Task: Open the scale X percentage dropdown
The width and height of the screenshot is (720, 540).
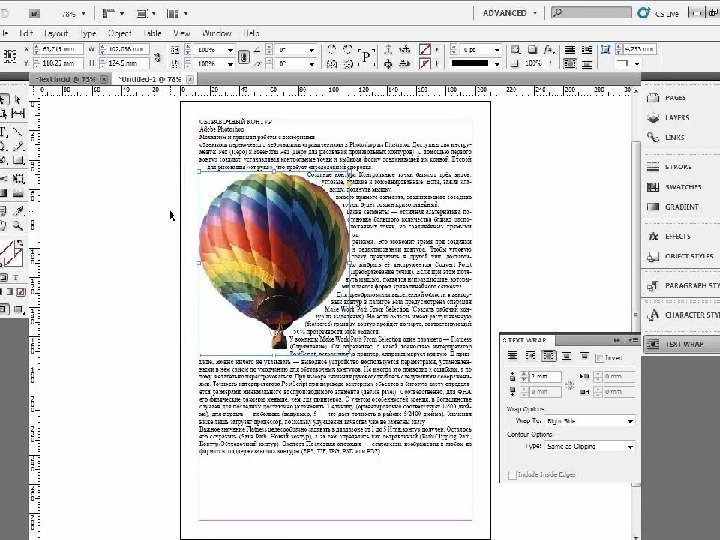Action: pos(230,50)
